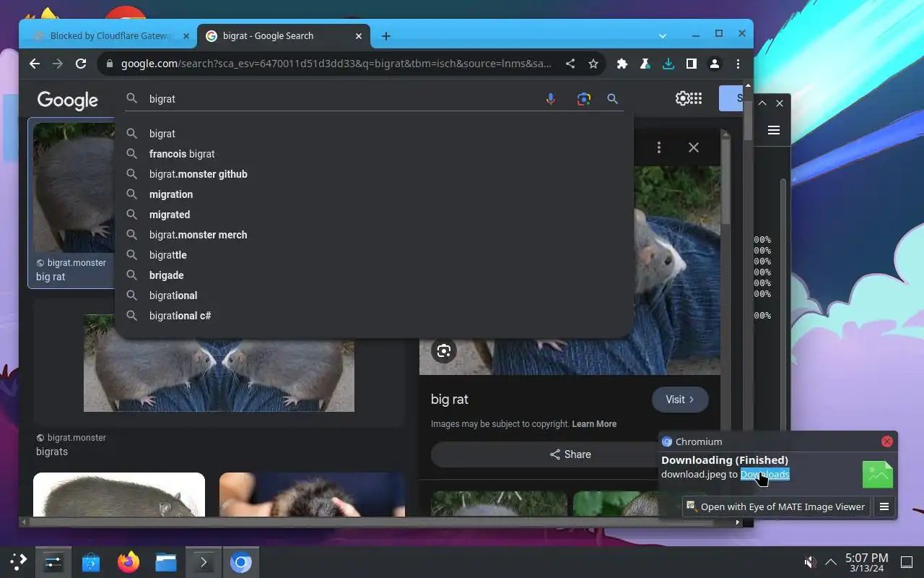Open a new browser tab
The height and width of the screenshot is (578, 924).
386,36
